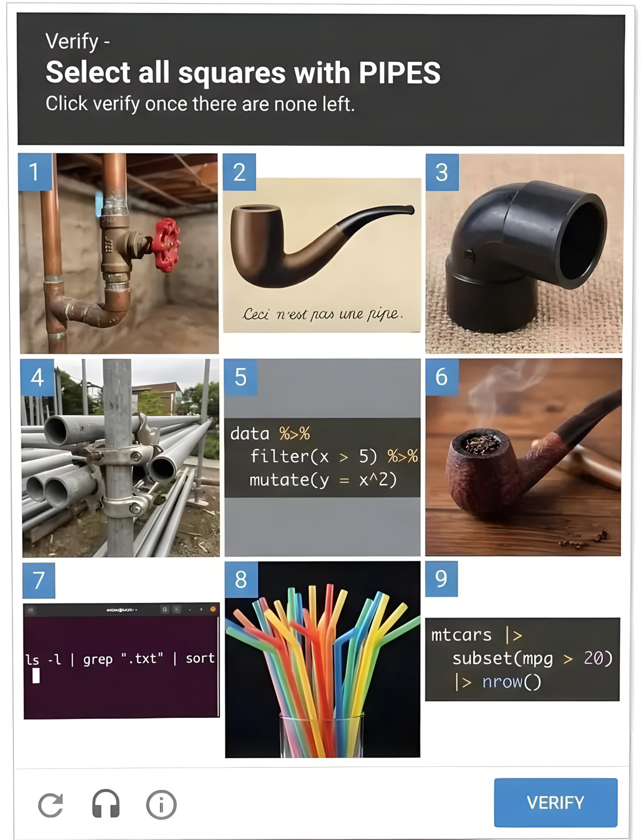The width and height of the screenshot is (641, 840).
Task: Click the number 9 tile label
Action: click(x=441, y=579)
